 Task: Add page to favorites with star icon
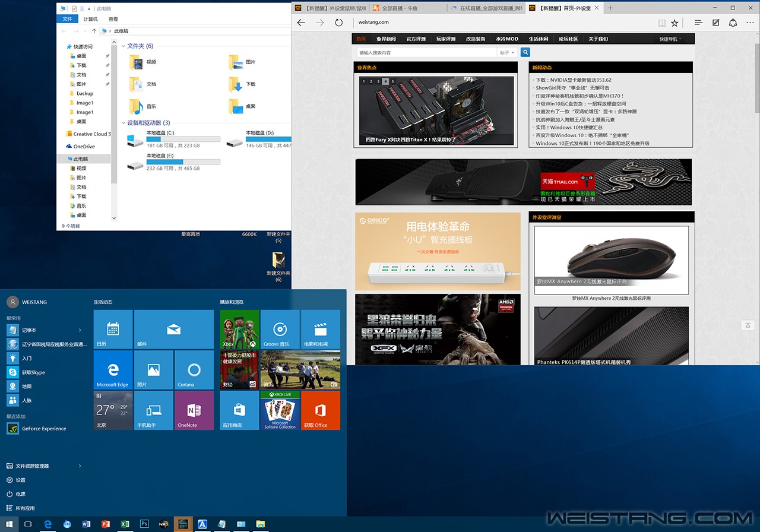(674, 23)
